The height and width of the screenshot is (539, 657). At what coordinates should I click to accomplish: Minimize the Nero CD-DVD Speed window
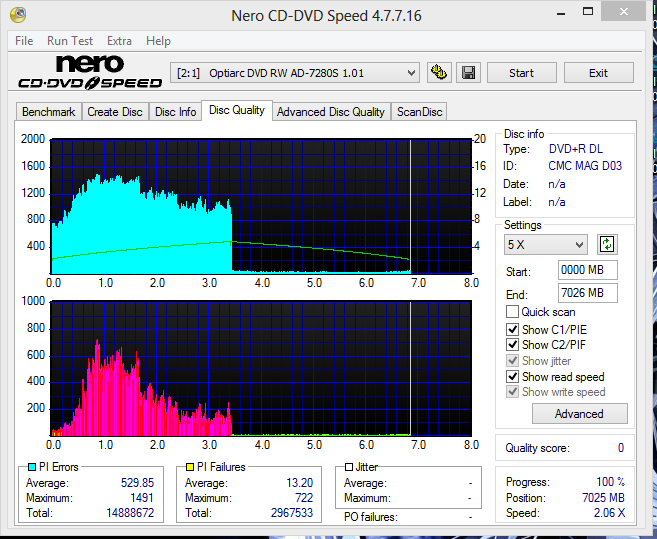pos(561,13)
